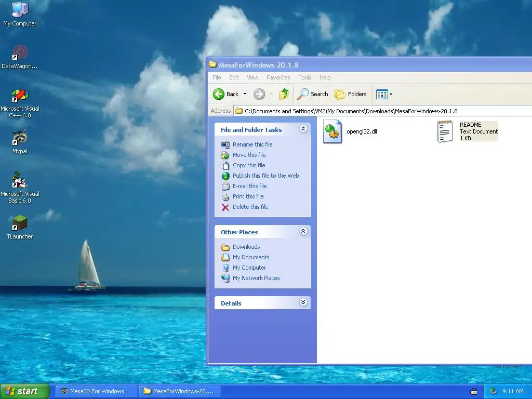Launch DataWagon desktop shortcut
Image resolution: width=532 pixels, height=399 pixels.
pyautogui.click(x=20, y=57)
